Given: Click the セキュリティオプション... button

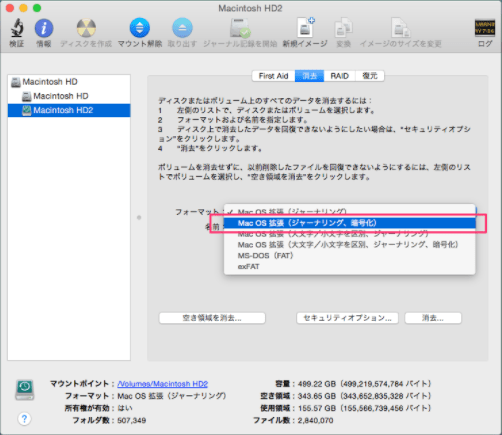Looking at the screenshot, I should [347, 318].
